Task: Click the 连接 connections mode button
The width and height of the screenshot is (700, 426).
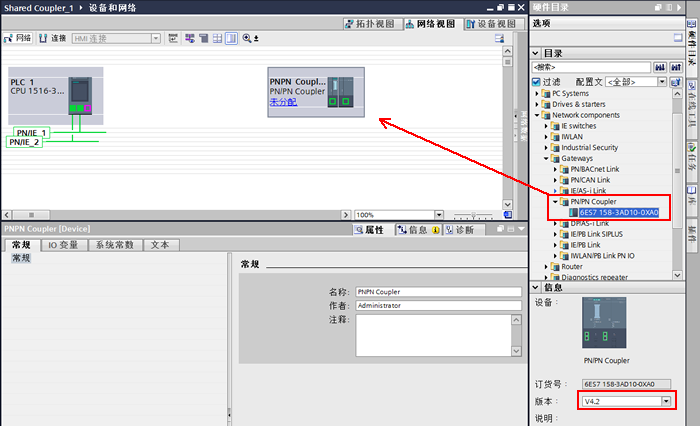Action: tap(53, 38)
